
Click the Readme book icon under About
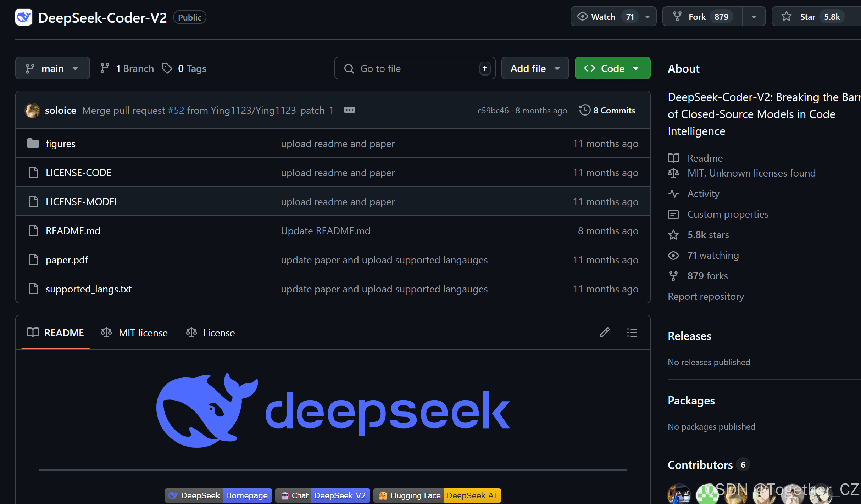coord(673,158)
